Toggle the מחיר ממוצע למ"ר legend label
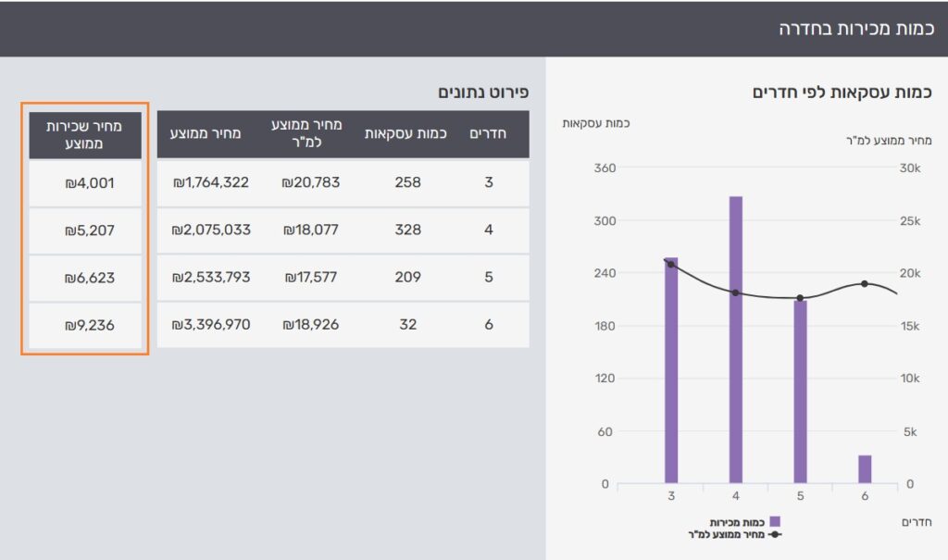The height and width of the screenshot is (560, 948). pyautogui.click(x=730, y=534)
